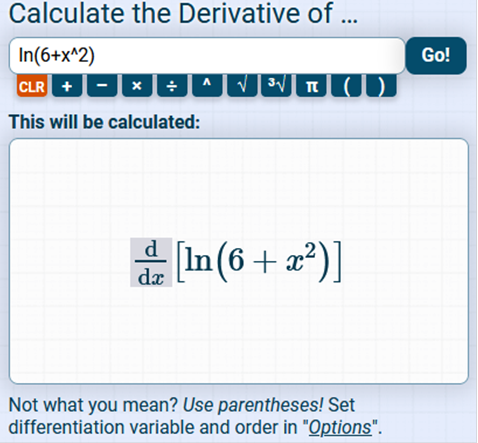This screenshot has width=478, height=443.
Task: Click the "Not what you mean?" text
Action: click(94, 405)
